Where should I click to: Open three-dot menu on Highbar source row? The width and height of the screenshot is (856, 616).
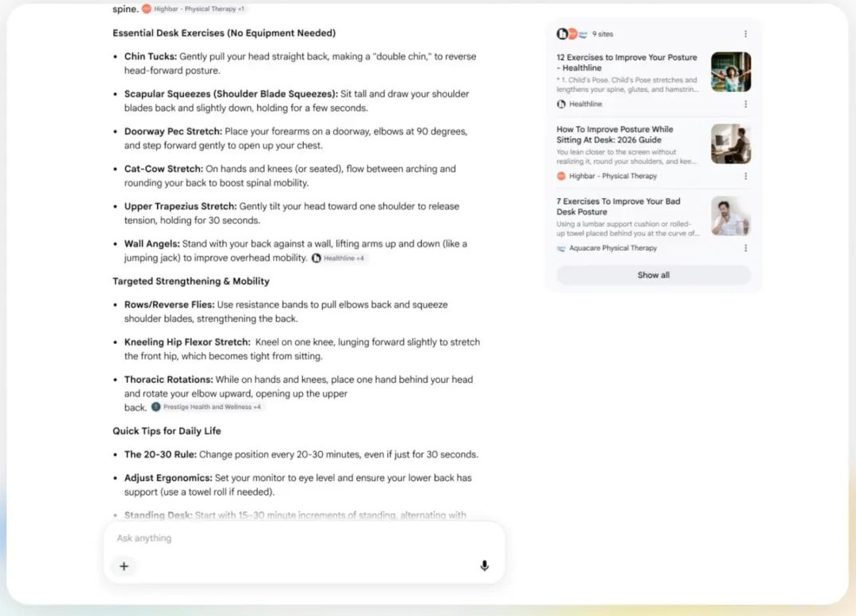746,176
